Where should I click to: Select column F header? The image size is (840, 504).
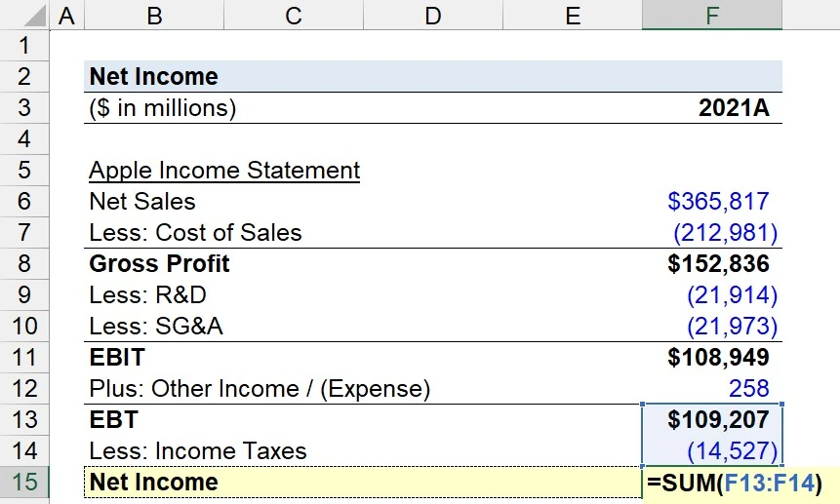pyautogui.click(x=711, y=15)
